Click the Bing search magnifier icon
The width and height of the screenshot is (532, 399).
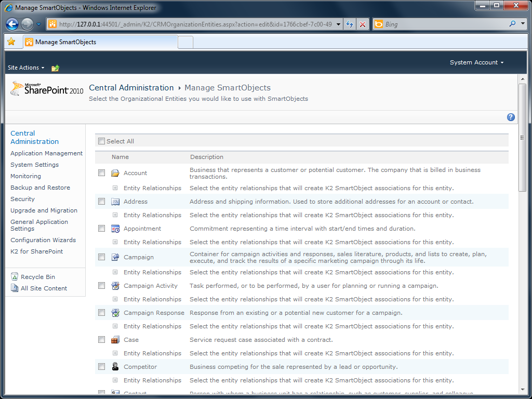512,24
